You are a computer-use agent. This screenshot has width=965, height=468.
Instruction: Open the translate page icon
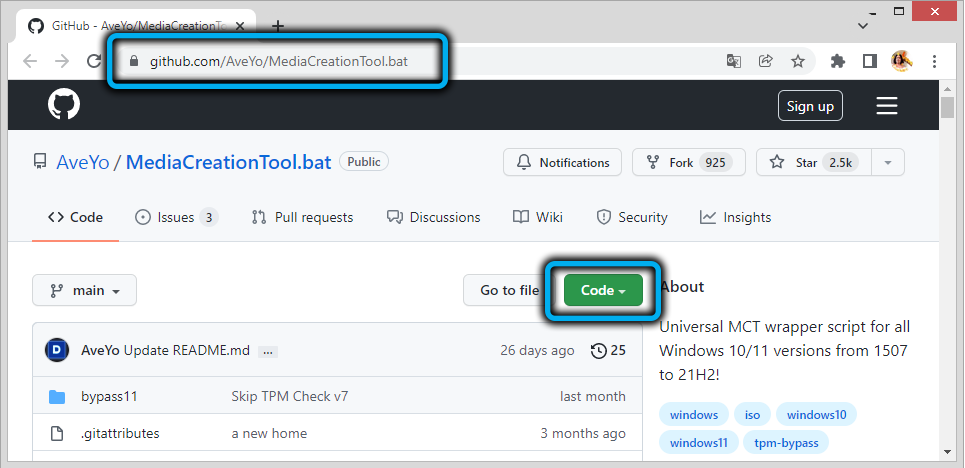[x=734, y=61]
